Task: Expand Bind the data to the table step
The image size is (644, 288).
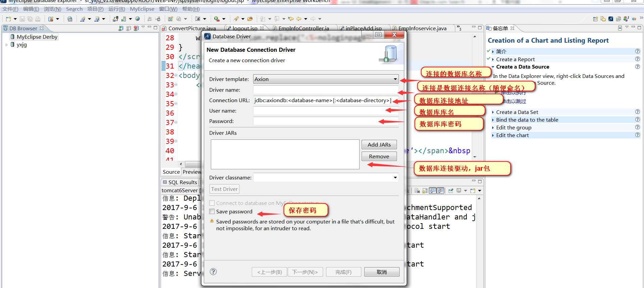Action: click(493, 120)
